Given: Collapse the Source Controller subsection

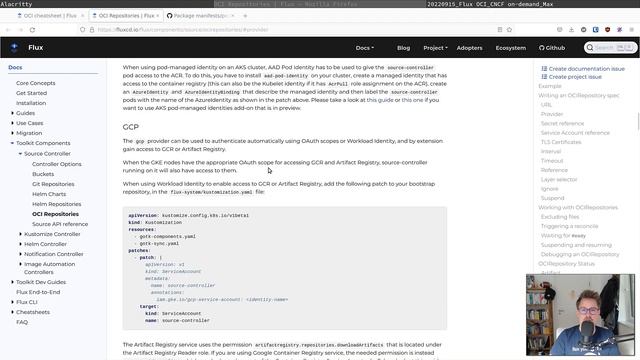Looking at the screenshot, I should [x=20, y=153].
